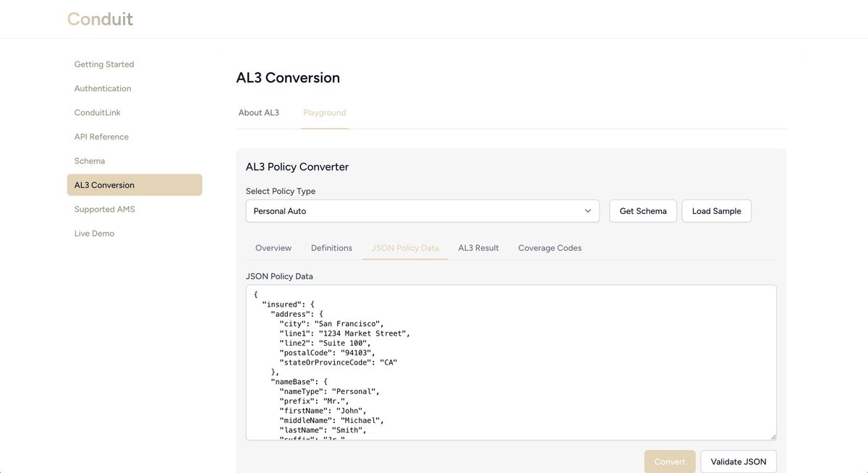
Task: Open the AL3 Result tab
Action: pos(478,247)
